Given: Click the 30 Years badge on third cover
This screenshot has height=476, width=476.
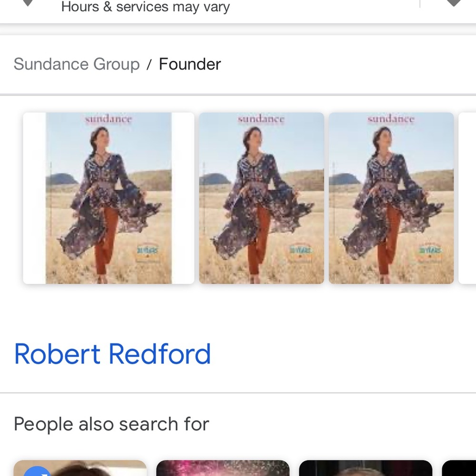Looking at the screenshot, I should pyautogui.click(x=429, y=250).
